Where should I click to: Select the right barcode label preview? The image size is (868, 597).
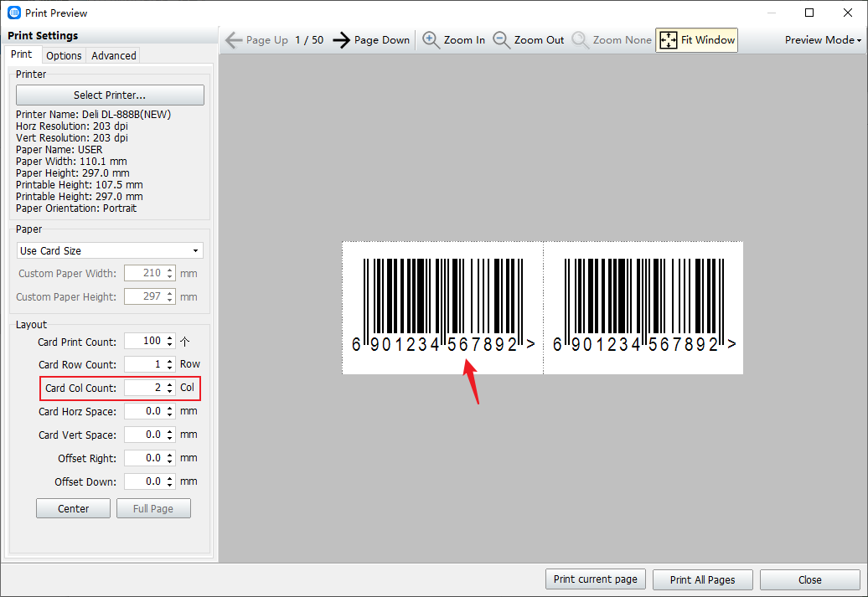tap(643, 307)
